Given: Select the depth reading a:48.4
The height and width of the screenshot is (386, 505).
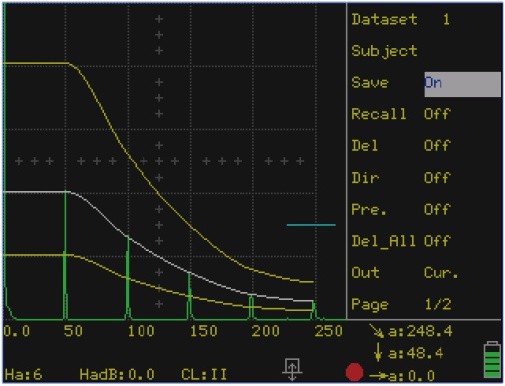Looking at the screenshot, I should point(416,353).
